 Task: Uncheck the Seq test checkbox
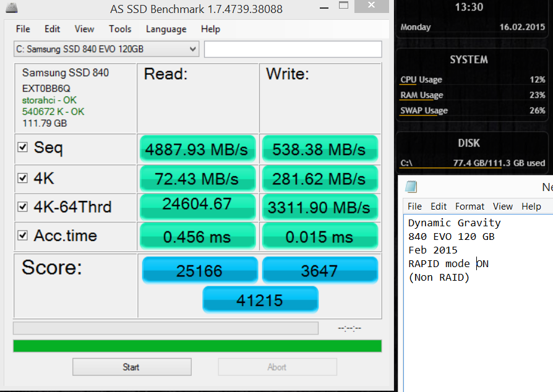(x=23, y=148)
